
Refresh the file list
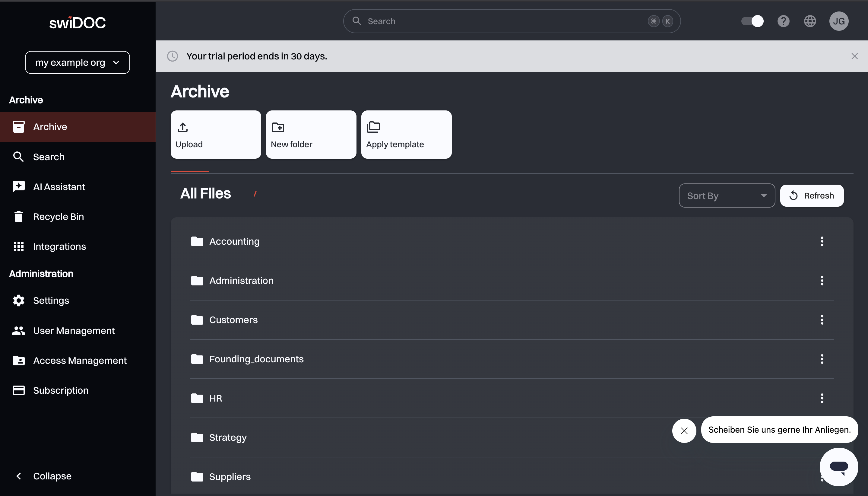tap(812, 196)
